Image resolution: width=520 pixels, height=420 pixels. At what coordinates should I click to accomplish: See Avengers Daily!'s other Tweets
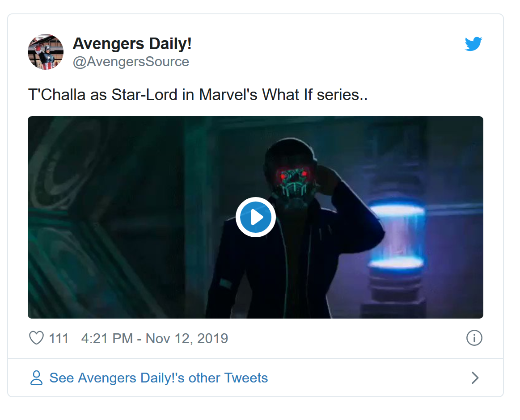point(159,378)
